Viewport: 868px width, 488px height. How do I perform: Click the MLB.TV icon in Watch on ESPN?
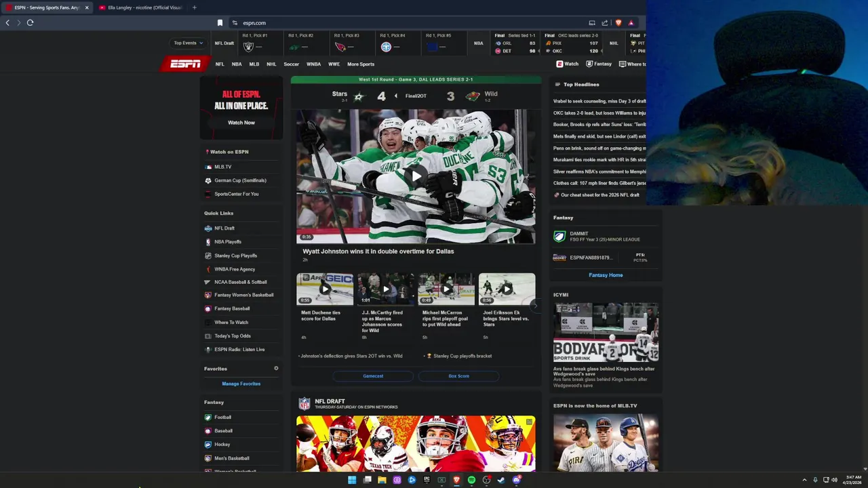208,167
